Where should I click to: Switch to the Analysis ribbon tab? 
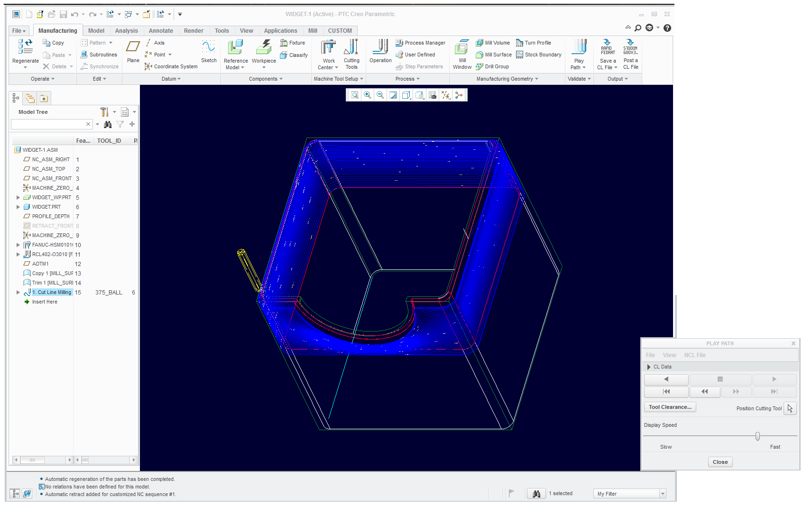[126, 31]
